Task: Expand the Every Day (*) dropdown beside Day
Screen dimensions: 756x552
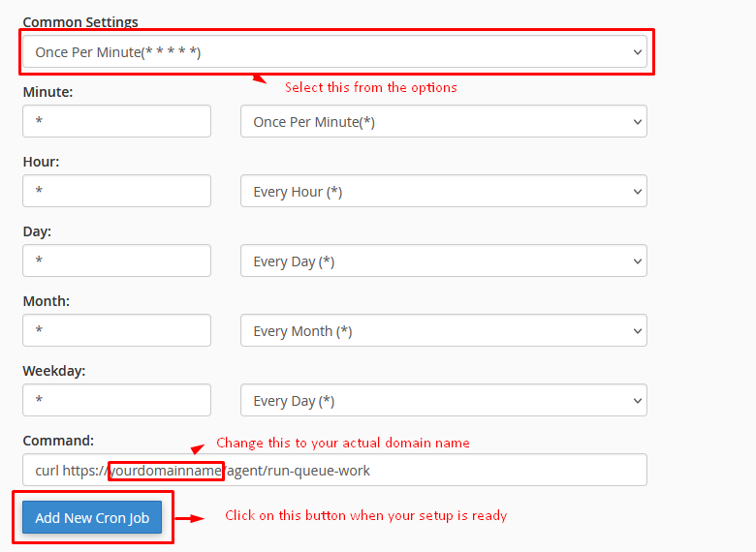Action: pos(443,261)
